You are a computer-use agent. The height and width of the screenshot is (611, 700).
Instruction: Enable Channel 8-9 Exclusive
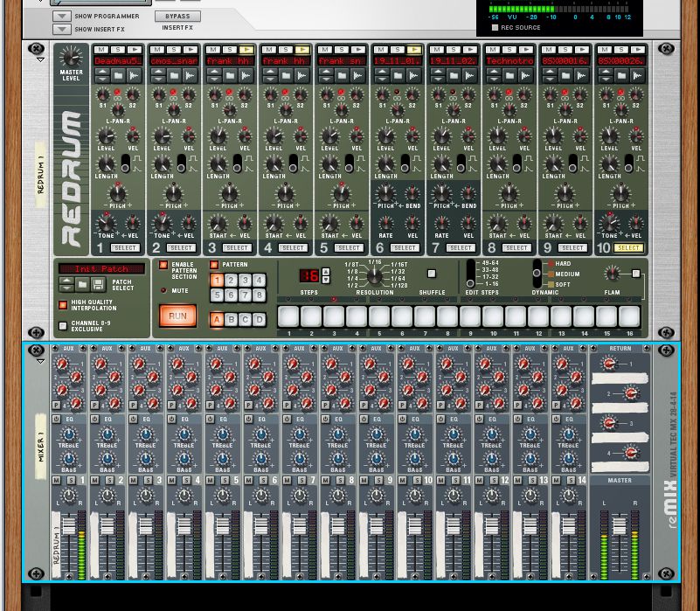click(x=64, y=326)
